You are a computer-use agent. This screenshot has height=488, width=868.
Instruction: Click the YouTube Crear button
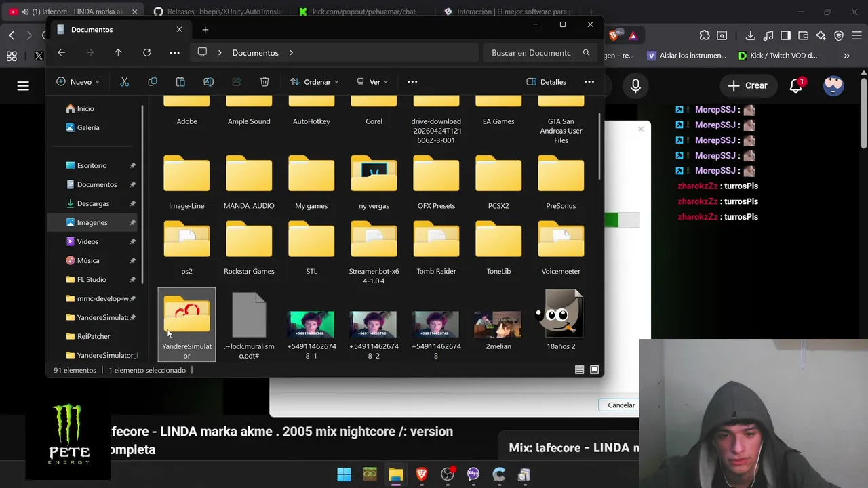point(747,85)
